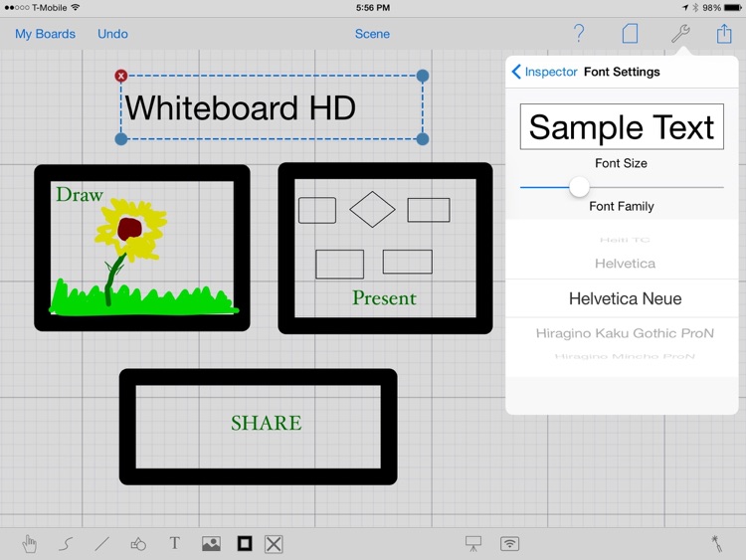Choose Hiragino Kaku Gothic ProN font
The image size is (746, 560).
(625, 333)
